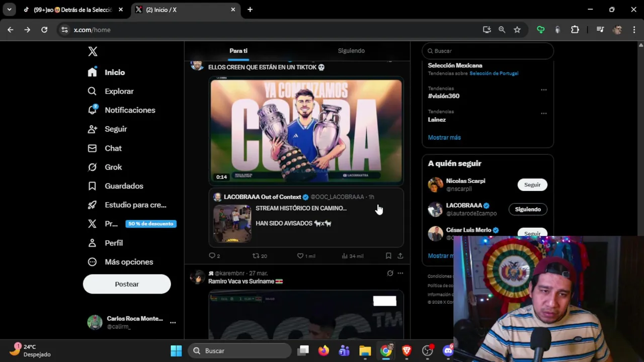This screenshot has height=362, width=644.
Task: Share the COBRA post
Action: pos(400,256)
